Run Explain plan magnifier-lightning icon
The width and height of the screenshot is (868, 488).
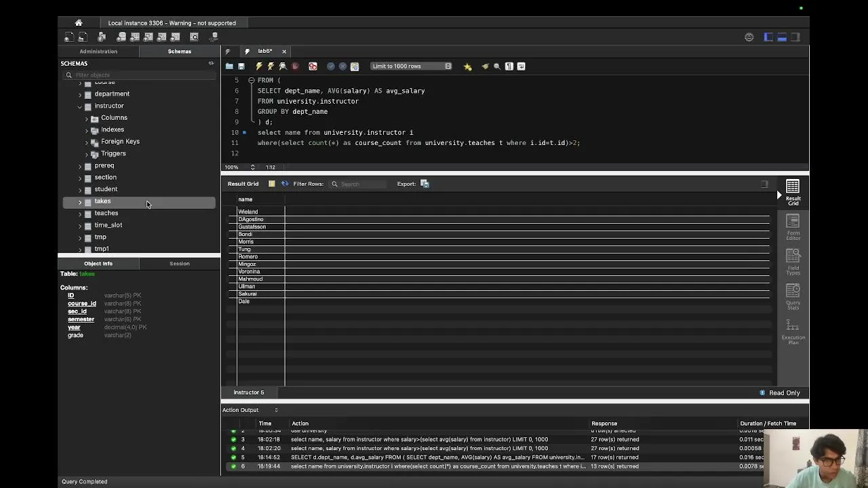(x=283, y=66)
